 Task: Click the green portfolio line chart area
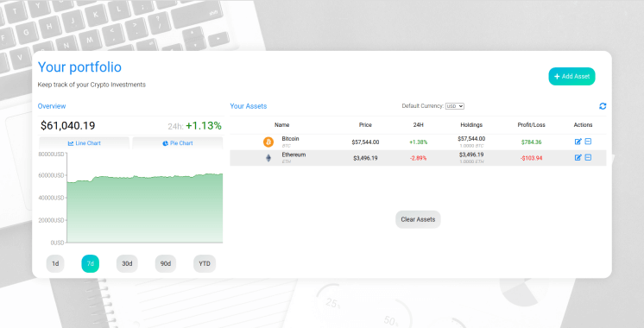click(144, 210)
